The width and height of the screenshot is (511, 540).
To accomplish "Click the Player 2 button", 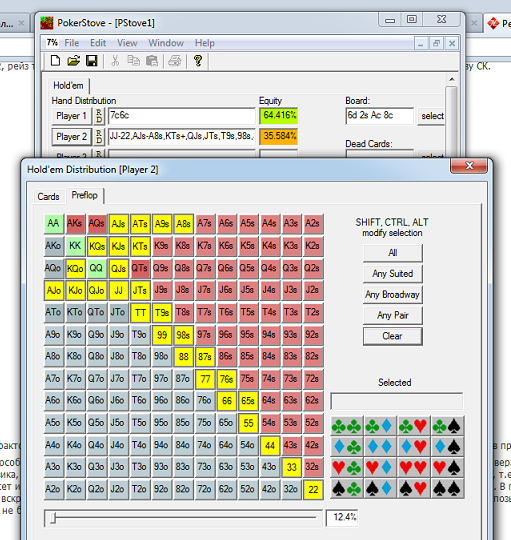I will (72, 137).
